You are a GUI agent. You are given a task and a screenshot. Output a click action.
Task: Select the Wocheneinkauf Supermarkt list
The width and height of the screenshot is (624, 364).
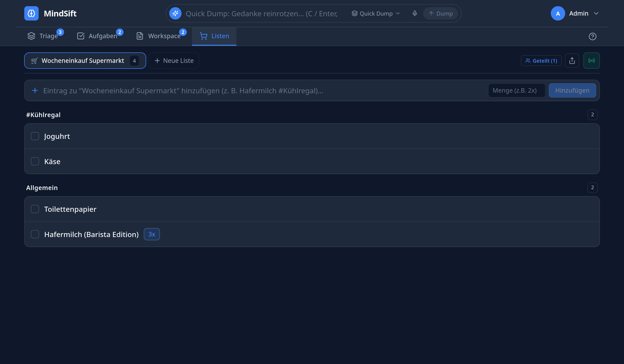85,61
